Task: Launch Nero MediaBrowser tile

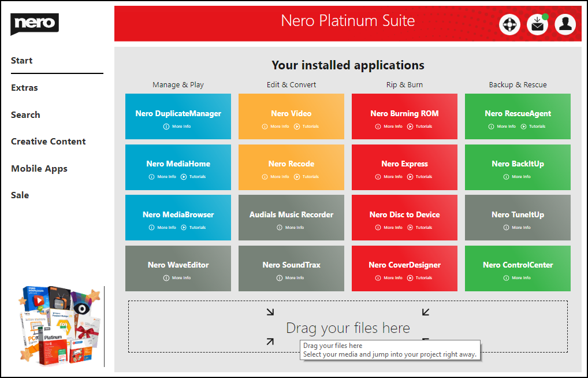Action: coord(178,217)
